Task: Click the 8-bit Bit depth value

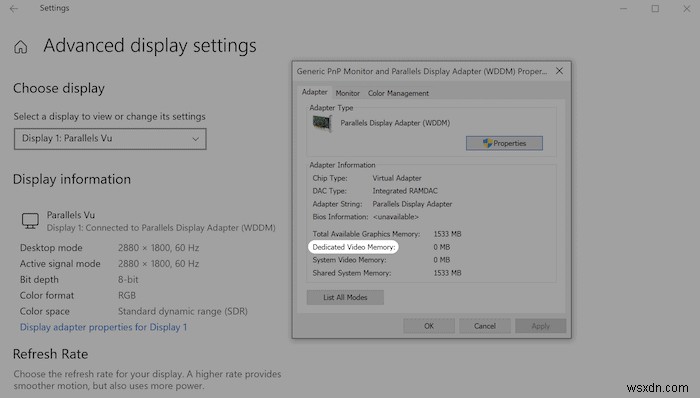Action: pos(128,280)
